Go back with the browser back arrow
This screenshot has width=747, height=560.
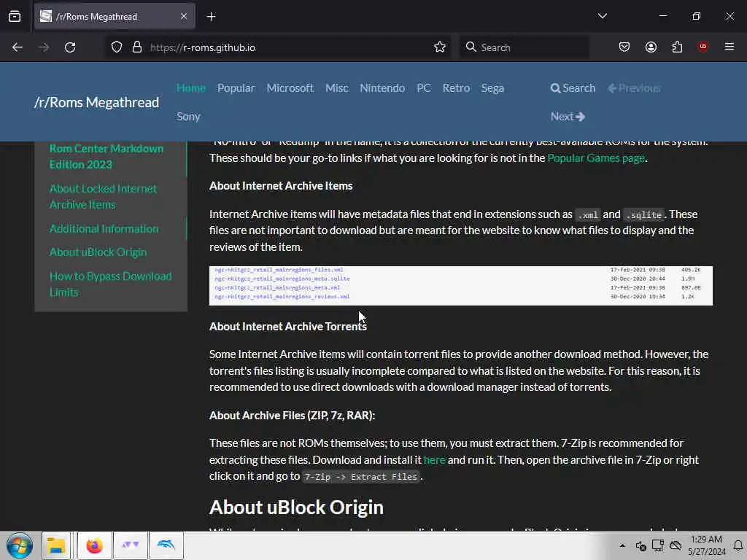(18, 47)
